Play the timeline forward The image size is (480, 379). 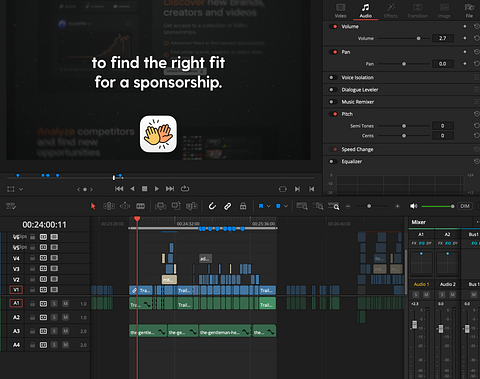click(x=157, y=189)
